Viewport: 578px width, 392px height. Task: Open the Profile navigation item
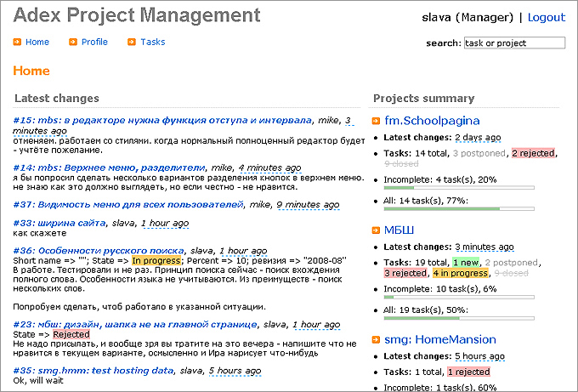tap(94, 42)
